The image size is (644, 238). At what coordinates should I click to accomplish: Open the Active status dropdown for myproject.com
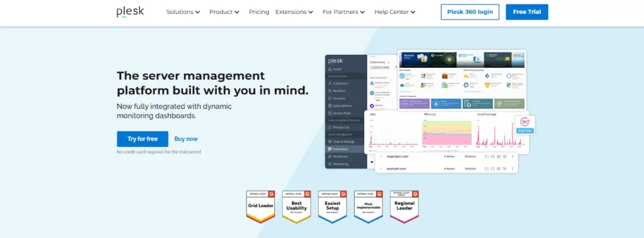(x=450, y=157)
